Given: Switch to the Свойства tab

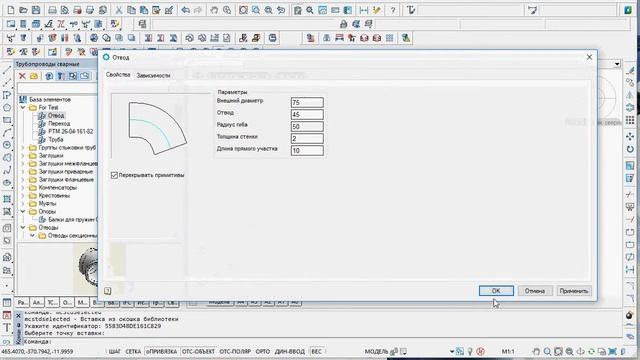Looking at the screenshot, I should click(x=118, y=75).
